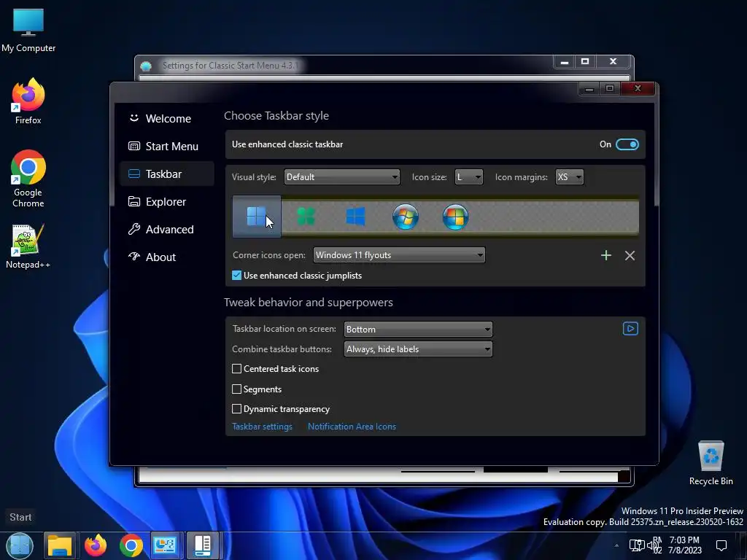Maximize the Classic Start Menu settings window
Screen dimensions: 747x560
[x=585, y=61]
